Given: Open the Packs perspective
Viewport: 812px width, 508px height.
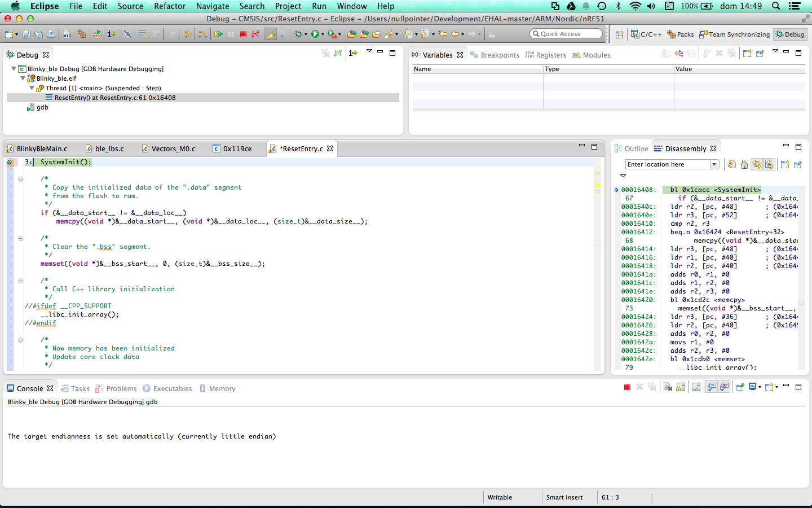Looking at the screenshot, I should point(681,34).
